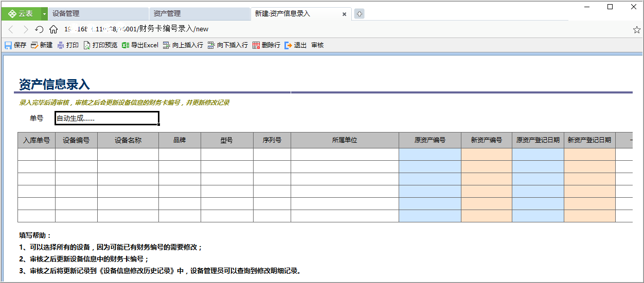Click the 新资产登记日期 column header
644x283 pixels.
tap(589, 140)
